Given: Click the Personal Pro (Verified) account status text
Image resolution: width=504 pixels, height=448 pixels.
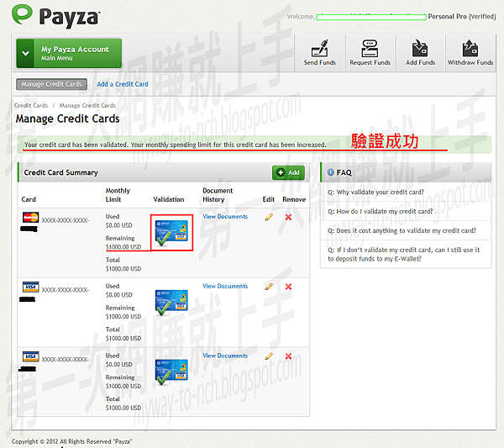Looking at the screenshot, I should (x=461, y=17).
